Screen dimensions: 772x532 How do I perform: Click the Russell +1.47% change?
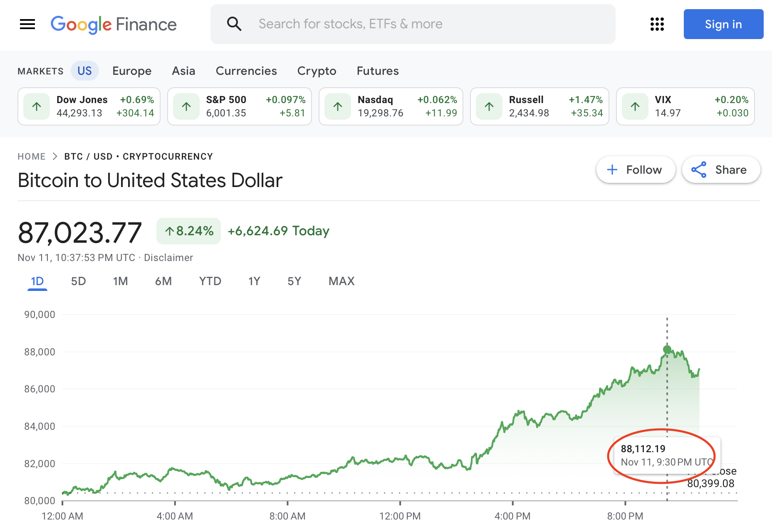[586, 100]
